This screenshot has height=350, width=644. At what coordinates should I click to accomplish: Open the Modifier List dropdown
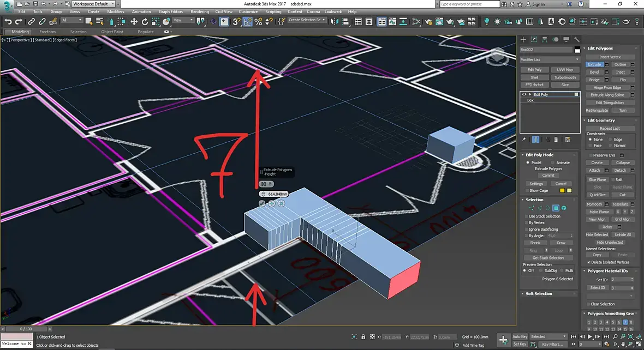coord(550,59)
